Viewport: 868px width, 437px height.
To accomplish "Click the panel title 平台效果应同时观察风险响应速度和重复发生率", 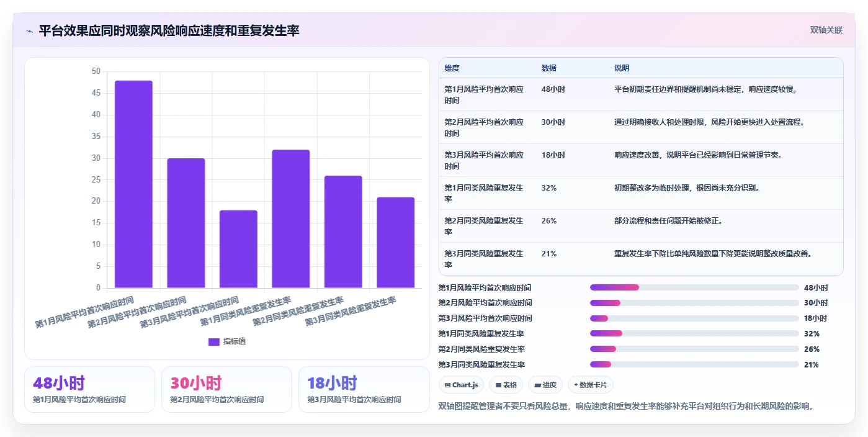I will tap(169, 30).
